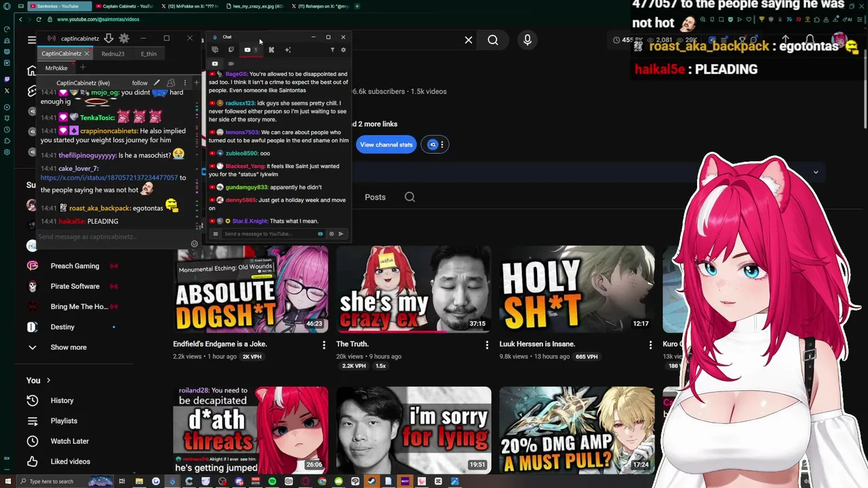Open the three-dot menu in CaptinCabinetz header

(x=184, y=83)
